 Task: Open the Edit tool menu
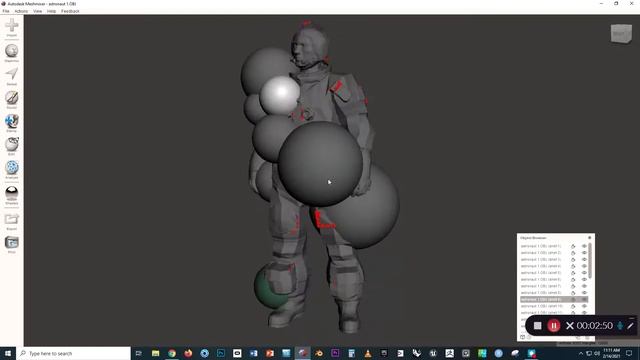pyautogui.click(x=11, y=146)
